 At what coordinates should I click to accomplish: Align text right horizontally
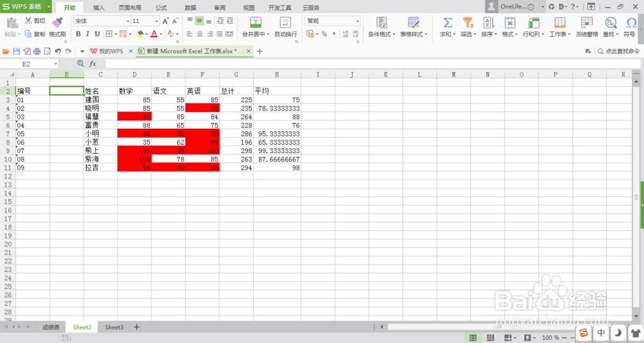tap(210, 34)
